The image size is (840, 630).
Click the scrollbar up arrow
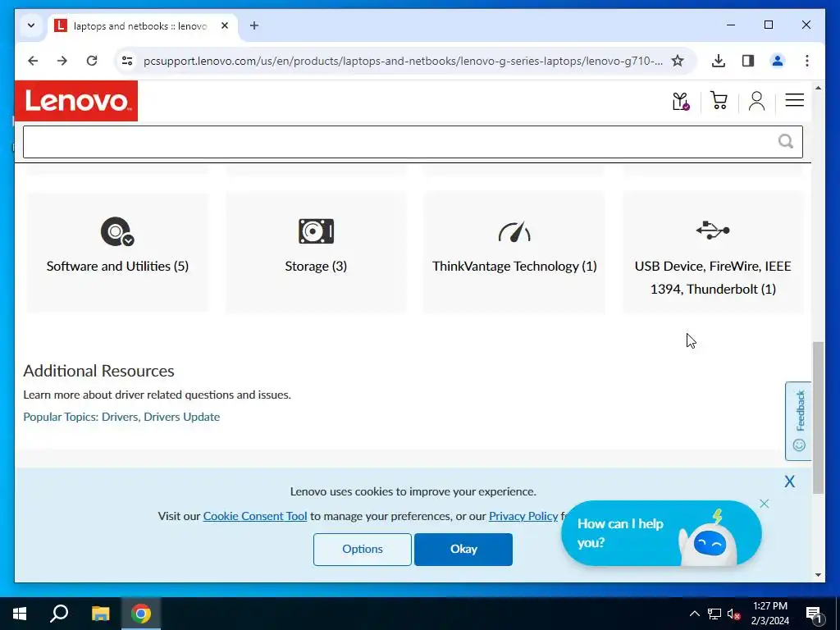[x=818, y=87]
